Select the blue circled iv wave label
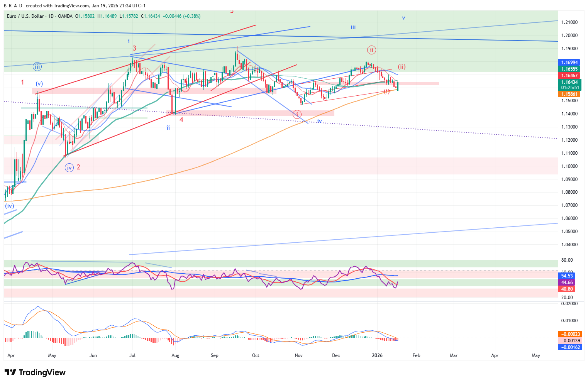This screenshot has width=588, height=384. click(69, 167)
